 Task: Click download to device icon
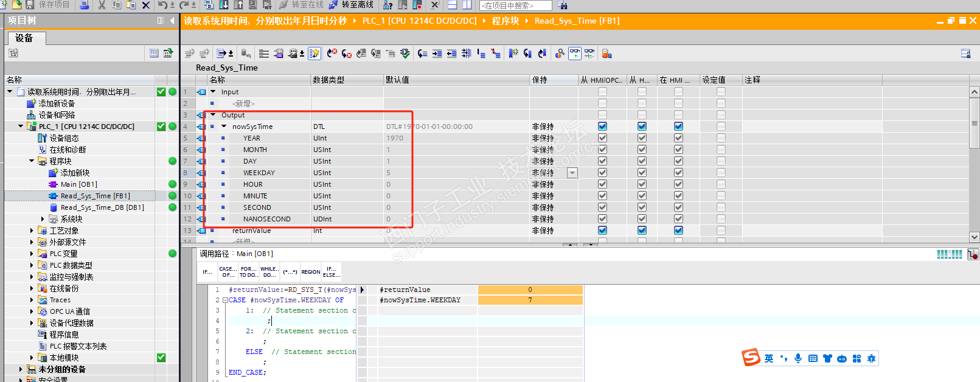pos(224,5)
